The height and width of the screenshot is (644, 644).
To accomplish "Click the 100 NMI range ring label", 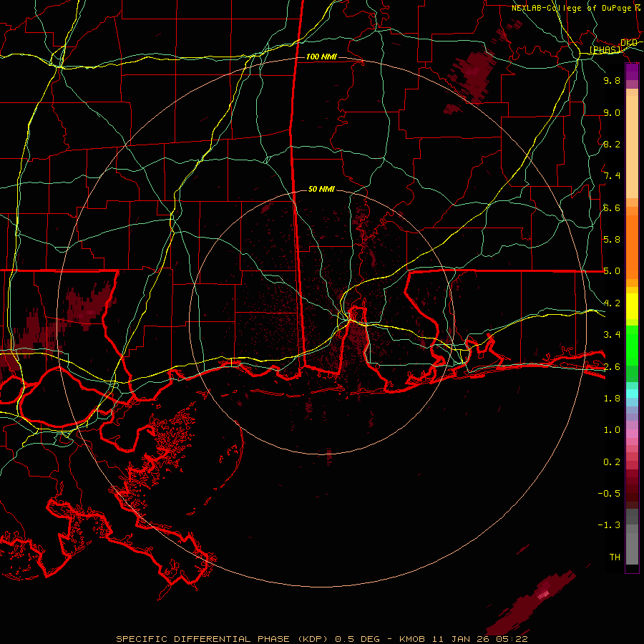I will pos(321,57).
